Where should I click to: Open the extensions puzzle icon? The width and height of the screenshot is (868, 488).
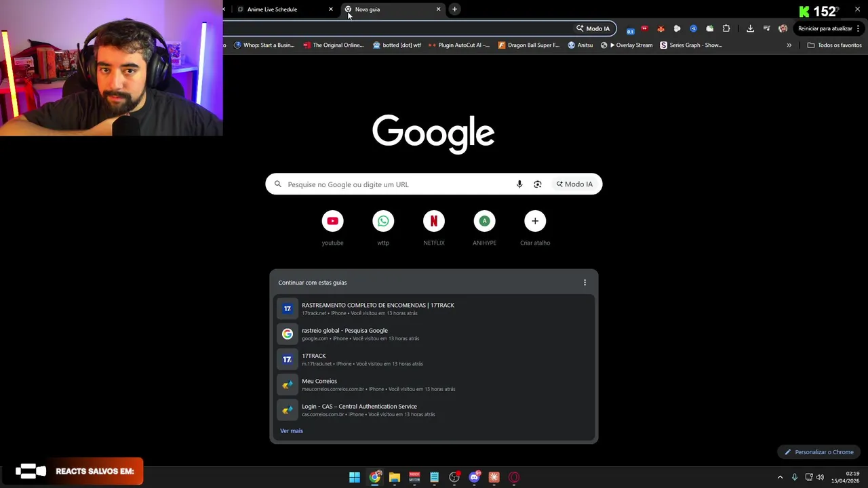point(726,28)
